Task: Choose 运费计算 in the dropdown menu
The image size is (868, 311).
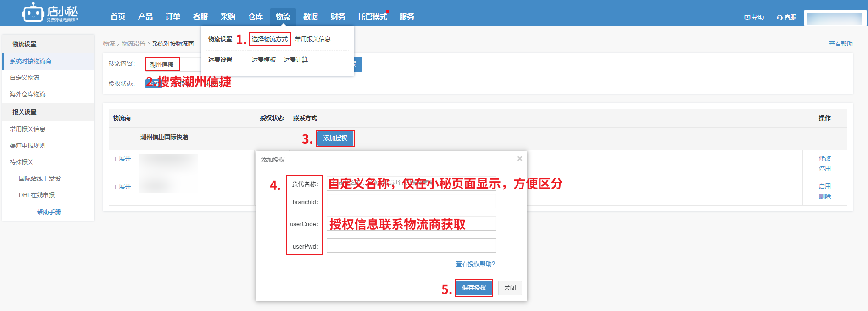Action: 296,60
